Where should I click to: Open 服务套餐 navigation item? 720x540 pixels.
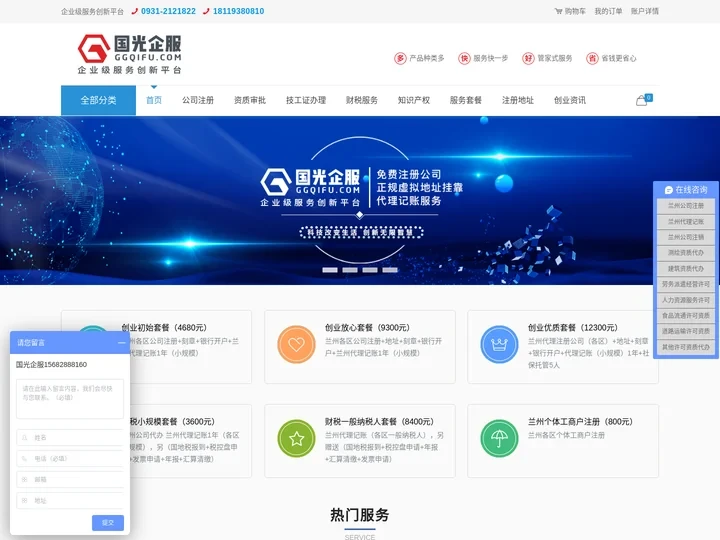466,100
